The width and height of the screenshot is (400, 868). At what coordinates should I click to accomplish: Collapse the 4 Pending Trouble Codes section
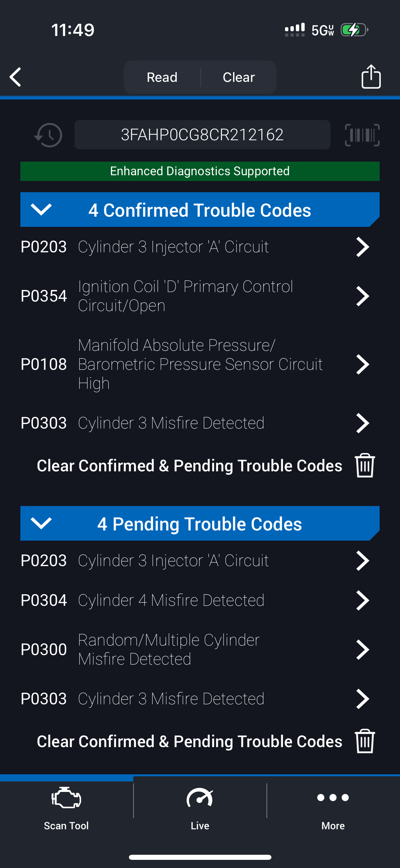pyautogui.click(x=41, y=523)
